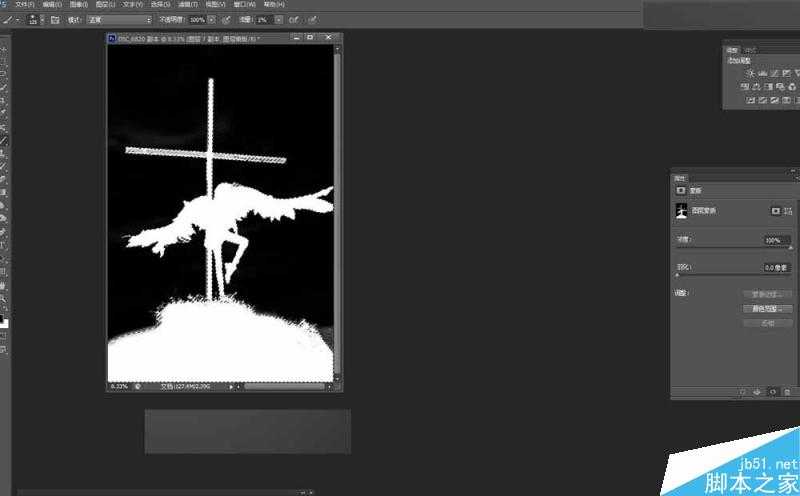This screenshot has width=800, height=496.
Task: Click the Zoom tool magnifier icon
Action: [5, 298]
